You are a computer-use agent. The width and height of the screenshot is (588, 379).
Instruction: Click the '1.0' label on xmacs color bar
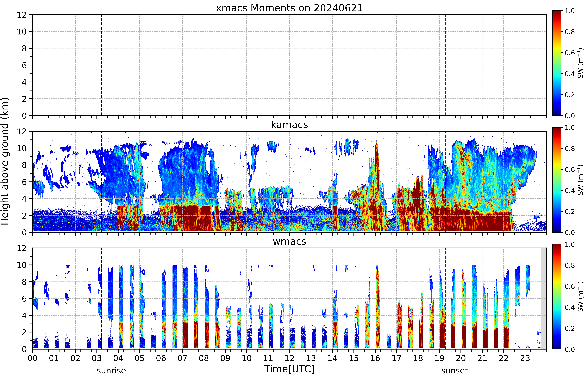(x=570, y=11)
